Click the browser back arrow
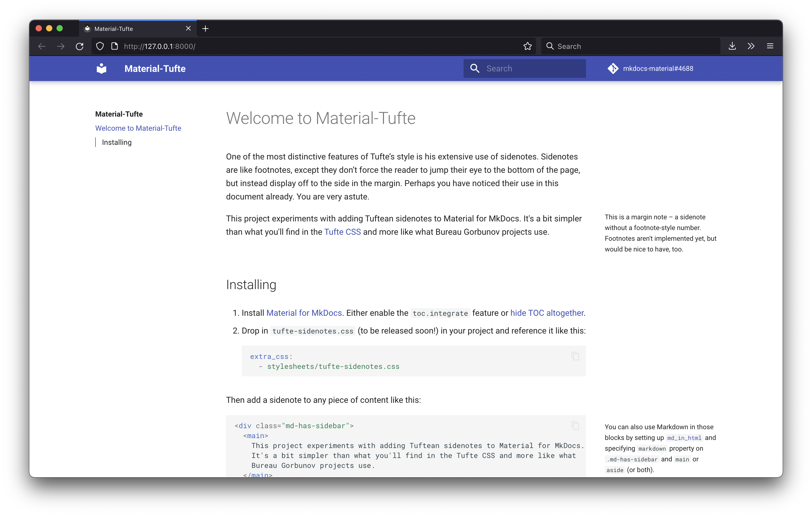 click(42, 46)
